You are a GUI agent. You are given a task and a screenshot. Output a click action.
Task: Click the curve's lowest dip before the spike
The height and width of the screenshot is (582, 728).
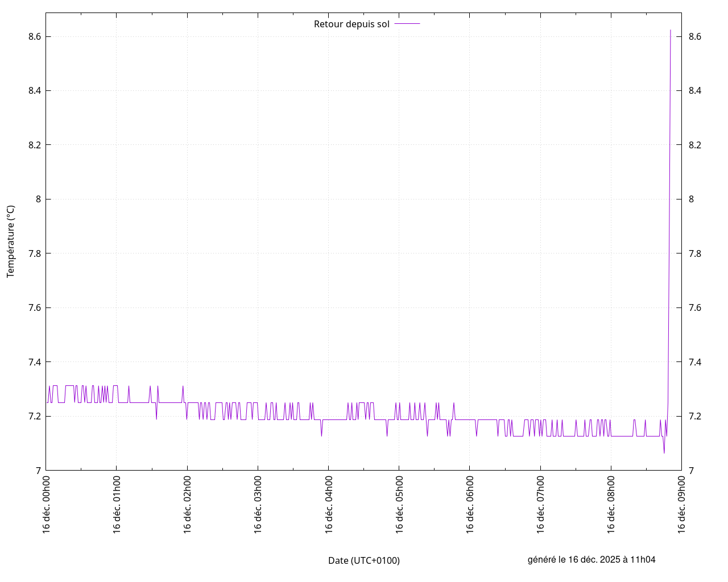(664, 452)
